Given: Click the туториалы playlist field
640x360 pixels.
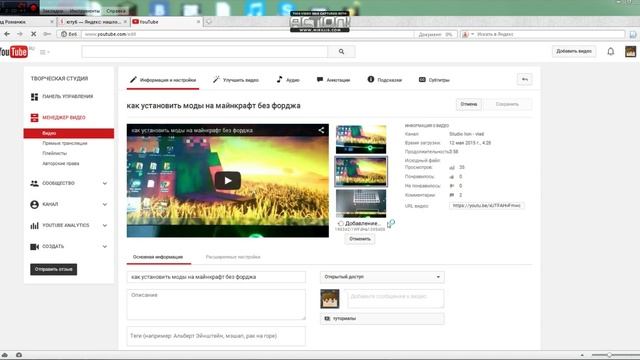Looking at the screenshot, I should coord(382,318).
